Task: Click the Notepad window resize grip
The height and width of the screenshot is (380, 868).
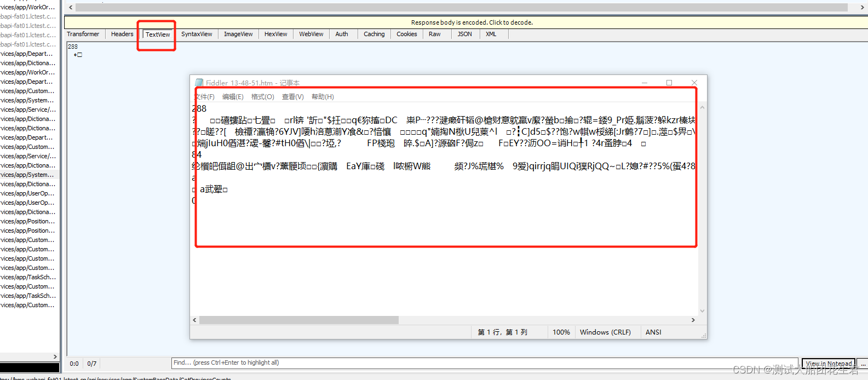Action: (703, 336)
